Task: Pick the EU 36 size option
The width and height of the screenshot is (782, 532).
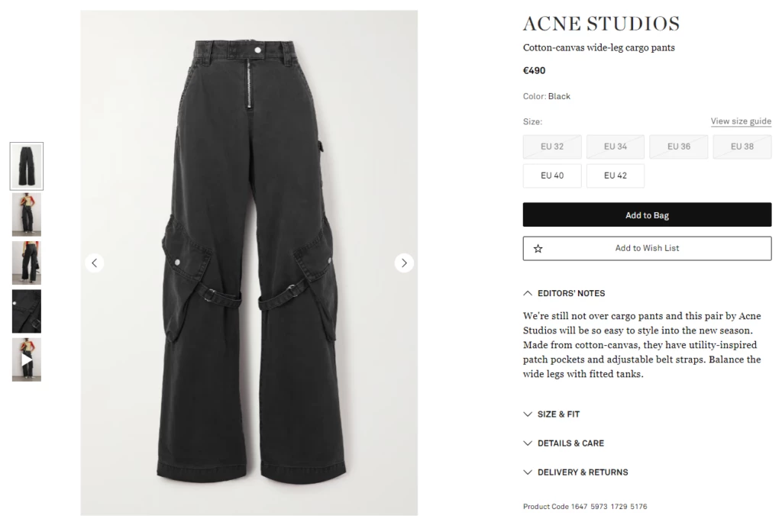Action: (x=678, y=147)
